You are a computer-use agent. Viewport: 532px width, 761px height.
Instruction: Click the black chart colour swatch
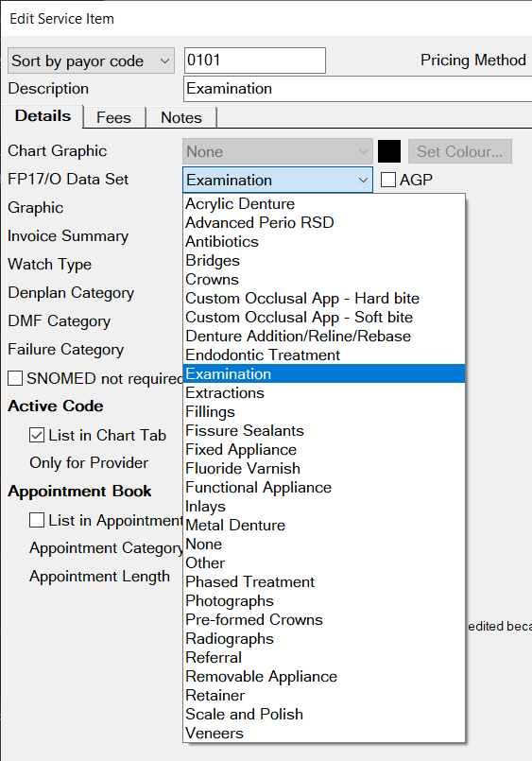(389, 151)
